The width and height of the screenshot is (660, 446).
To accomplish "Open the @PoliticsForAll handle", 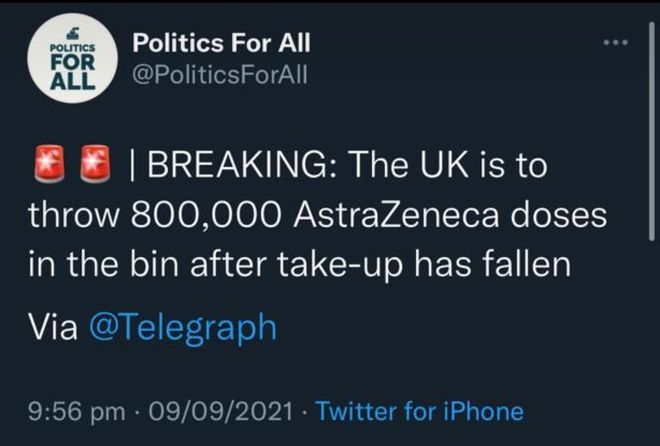I will (220, 75).
